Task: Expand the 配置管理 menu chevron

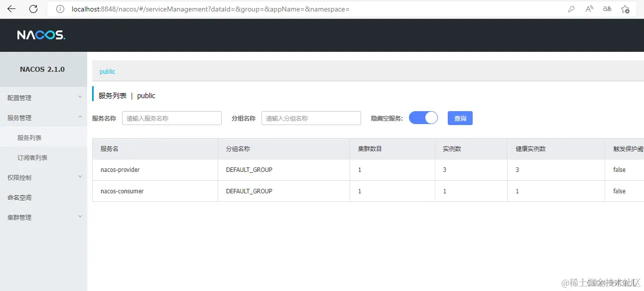Action: (x=80, y=97)
